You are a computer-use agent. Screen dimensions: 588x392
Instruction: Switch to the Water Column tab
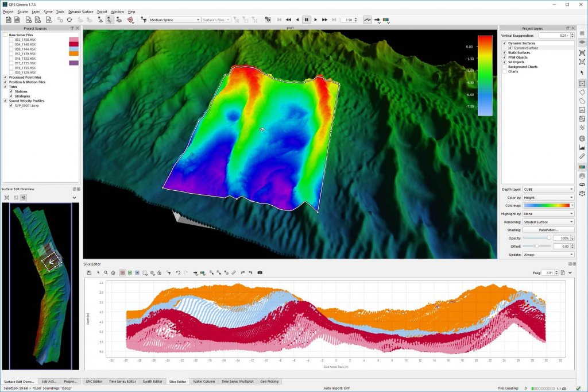204,381
